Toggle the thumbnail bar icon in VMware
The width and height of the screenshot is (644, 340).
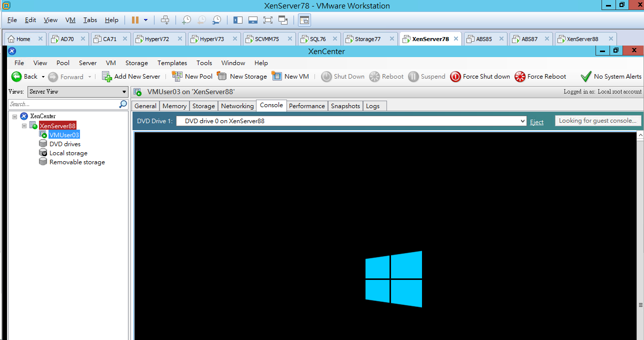(253, 20)
